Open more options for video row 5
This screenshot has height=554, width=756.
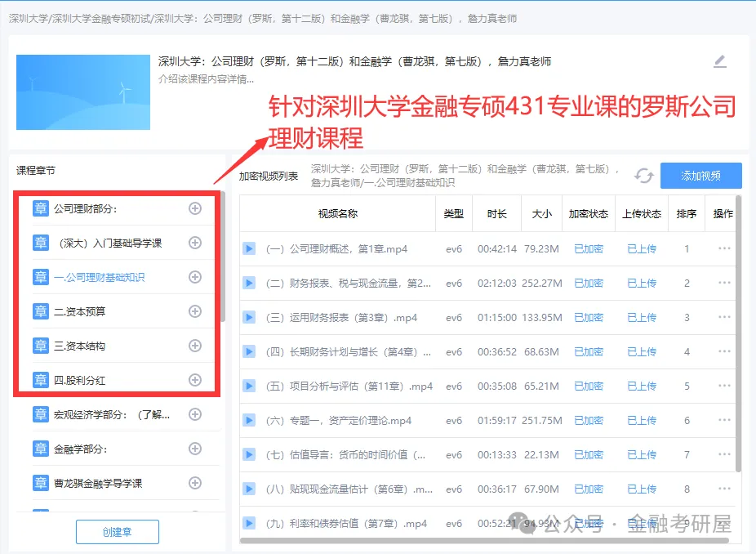724,386
